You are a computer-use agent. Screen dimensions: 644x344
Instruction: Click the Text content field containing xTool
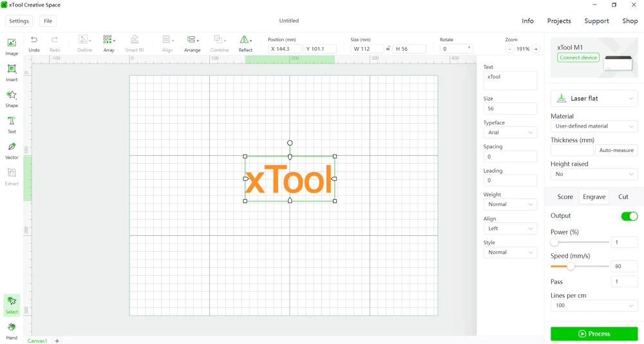click(510, 81)
